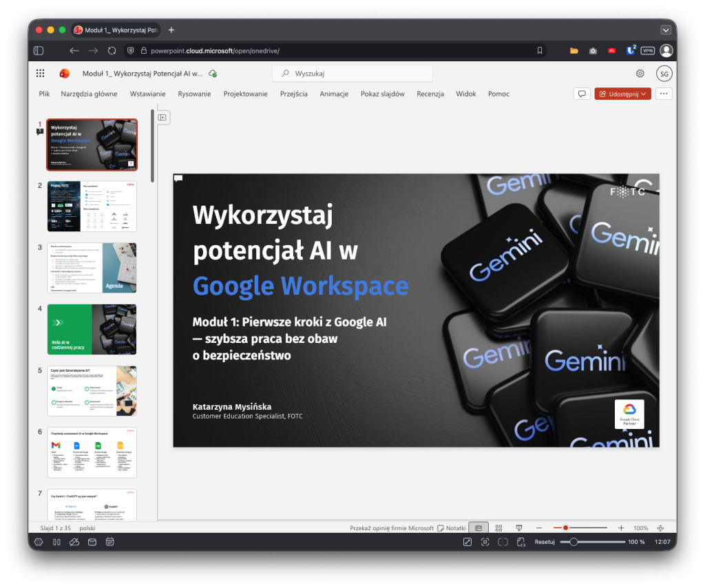This screenshot has width=705, height=588.
Task: Select slide 4 green thumbnail
Action: 92,330
